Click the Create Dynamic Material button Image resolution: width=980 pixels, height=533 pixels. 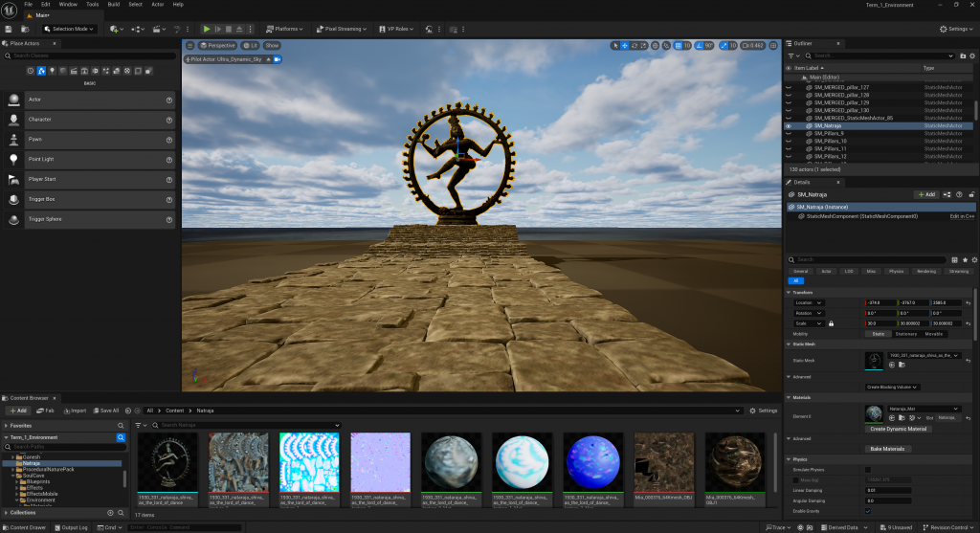(x=898, y=429)
